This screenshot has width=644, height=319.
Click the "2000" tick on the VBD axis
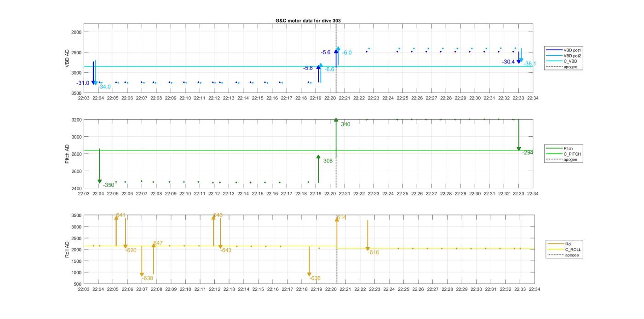(76, 32)
